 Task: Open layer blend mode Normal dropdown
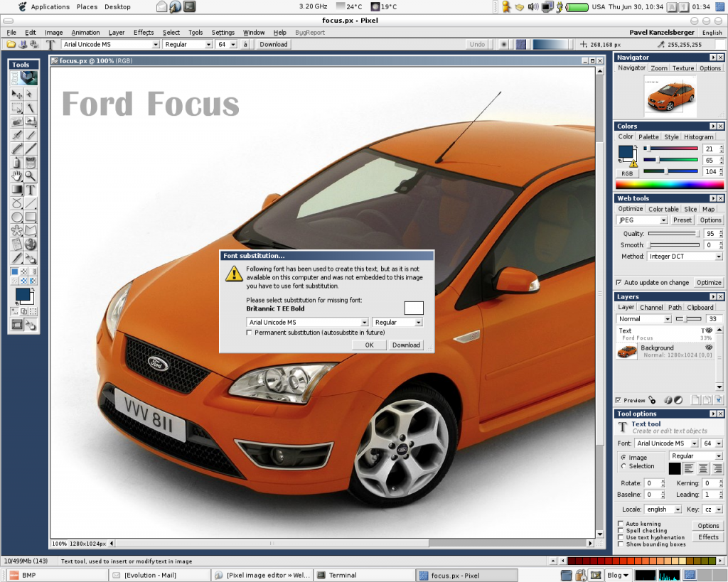tap(668, 319)
